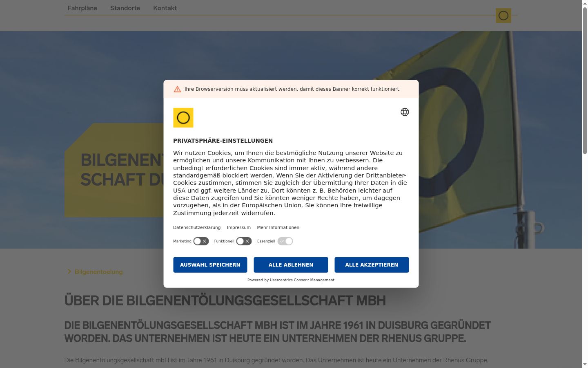Toggle the Marketing cookies switch
Viewport: 588px width, 368px height.
click(201, 241)
